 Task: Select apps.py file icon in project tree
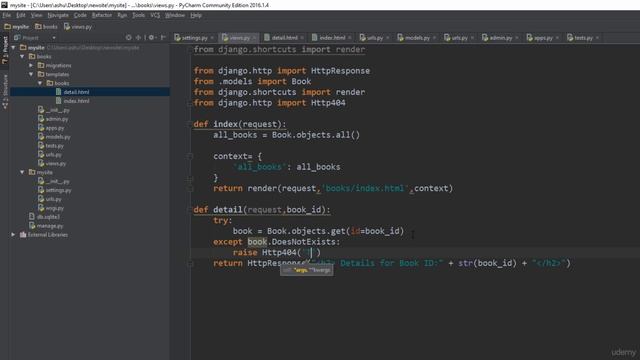41,128
